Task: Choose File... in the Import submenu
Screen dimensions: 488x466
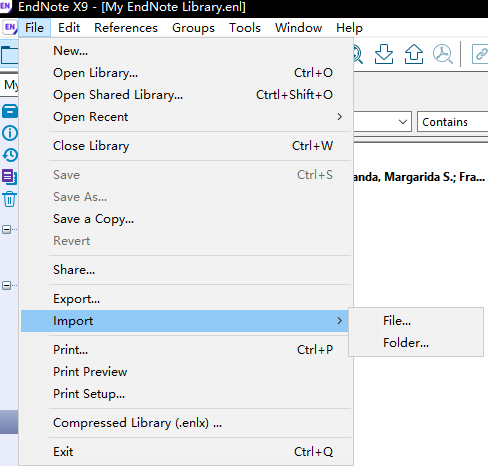Action: pyautogui.click(x=416, y=321)
